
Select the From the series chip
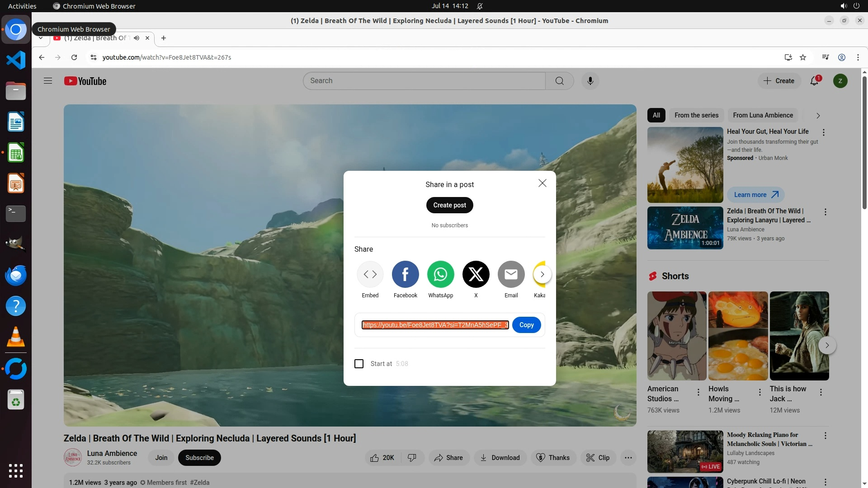696,115
